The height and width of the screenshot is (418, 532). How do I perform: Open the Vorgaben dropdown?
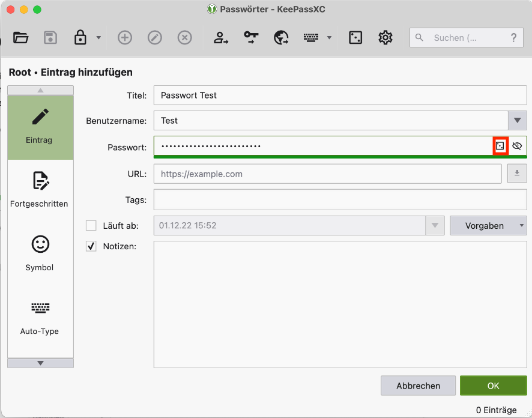click(x=488, y=226)
